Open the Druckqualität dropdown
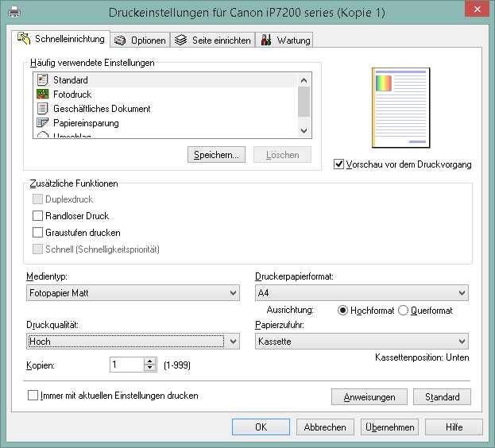The image size is (495, 448). point(133,342)
